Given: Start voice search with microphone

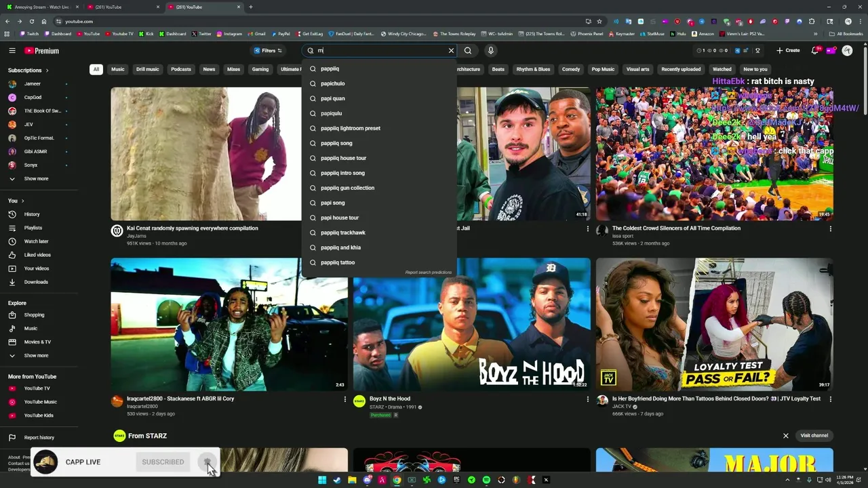Looking at the screenshot, I should point(490,51).
